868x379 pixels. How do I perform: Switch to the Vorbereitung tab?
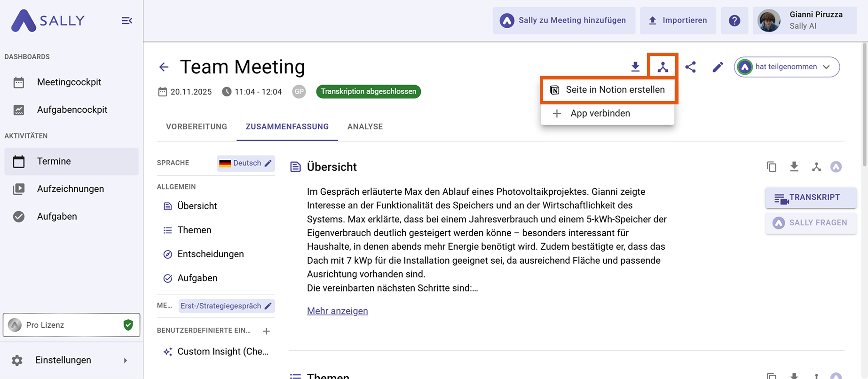point(197,126)
